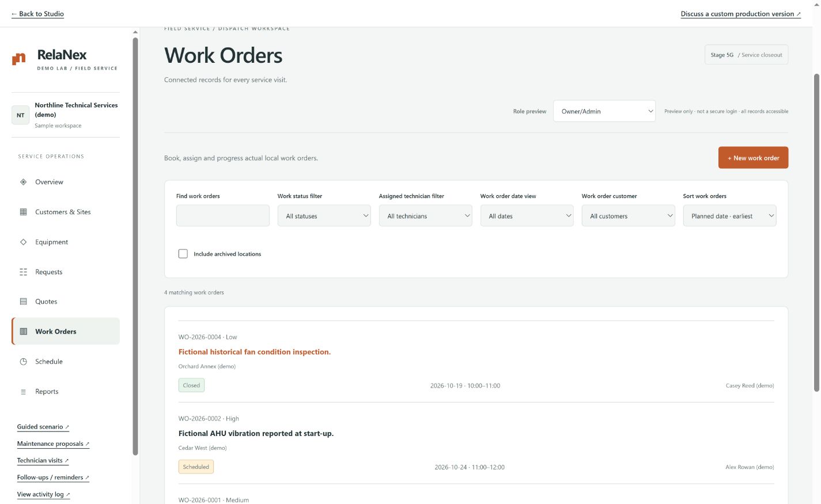Click the sidebar vertical scrollbar

point(135,247)
